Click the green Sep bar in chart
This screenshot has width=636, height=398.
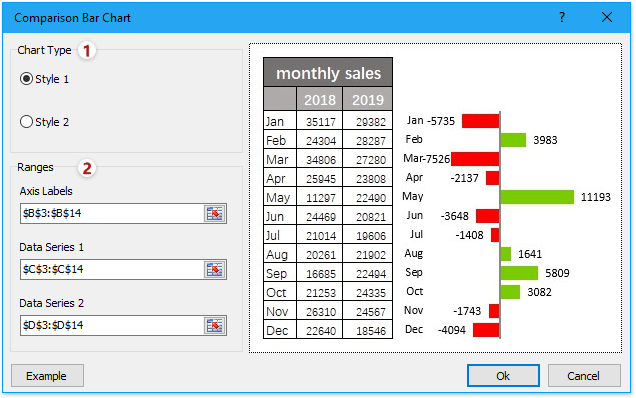(x=519, y=273)
